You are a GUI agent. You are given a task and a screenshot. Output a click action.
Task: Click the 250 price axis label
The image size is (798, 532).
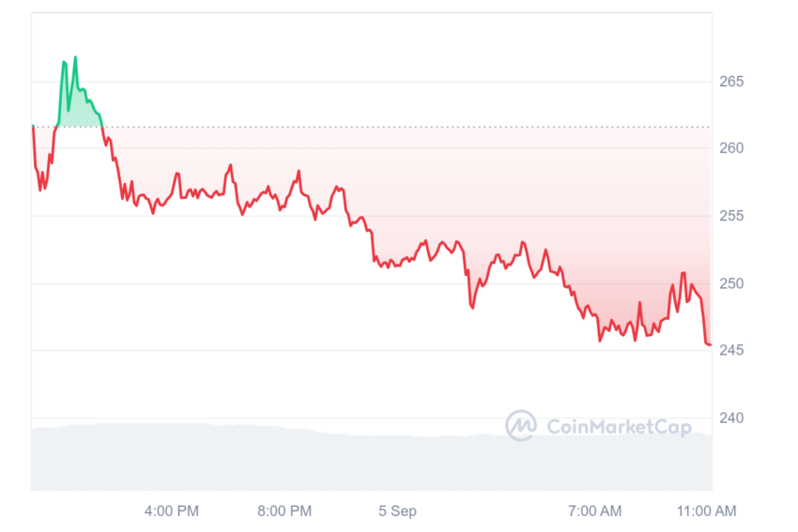pyautogui.click(x=731, y=283)
